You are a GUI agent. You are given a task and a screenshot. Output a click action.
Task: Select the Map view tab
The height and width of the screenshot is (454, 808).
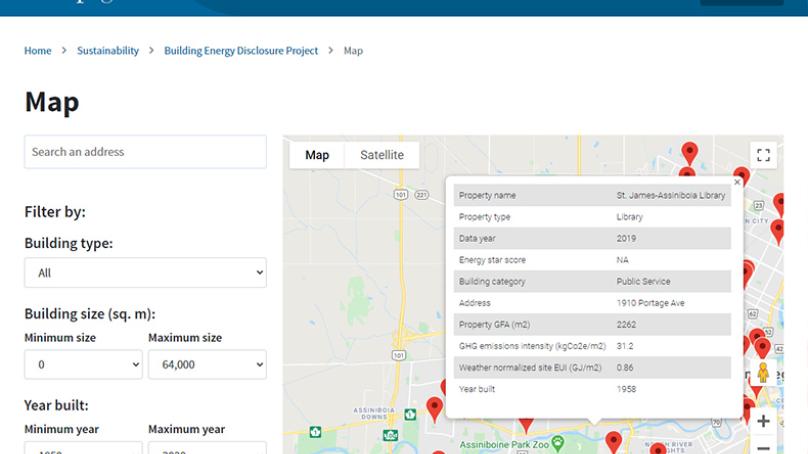pyautogui.click(x=317, y=155)
